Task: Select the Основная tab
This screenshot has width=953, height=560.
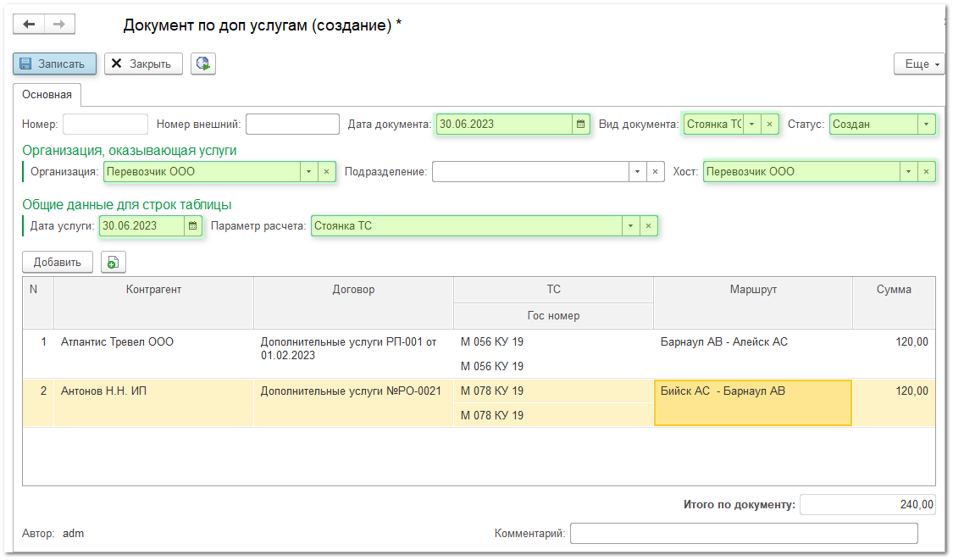Action: (x=47, y=94)
